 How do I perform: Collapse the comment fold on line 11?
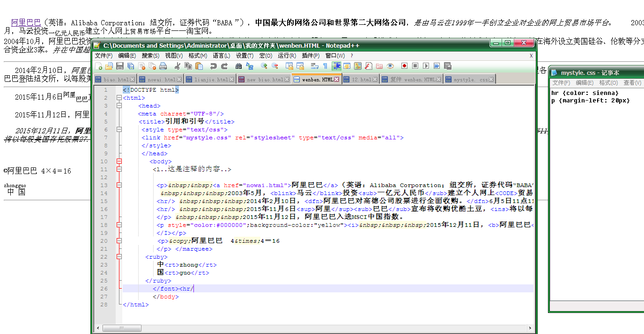click(119, 169)
